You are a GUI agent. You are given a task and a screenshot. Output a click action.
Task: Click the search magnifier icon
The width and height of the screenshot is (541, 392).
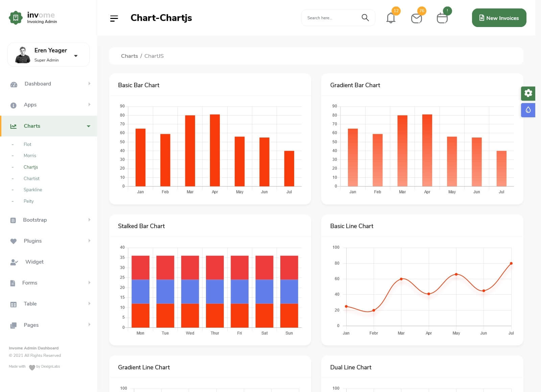click(x=365, y=18)
